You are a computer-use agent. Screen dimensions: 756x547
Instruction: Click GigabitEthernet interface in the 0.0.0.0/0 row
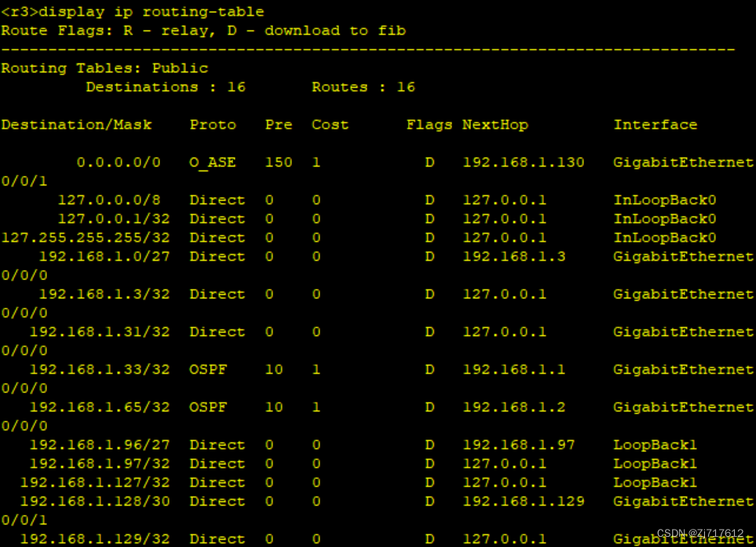tap(683, 162)
